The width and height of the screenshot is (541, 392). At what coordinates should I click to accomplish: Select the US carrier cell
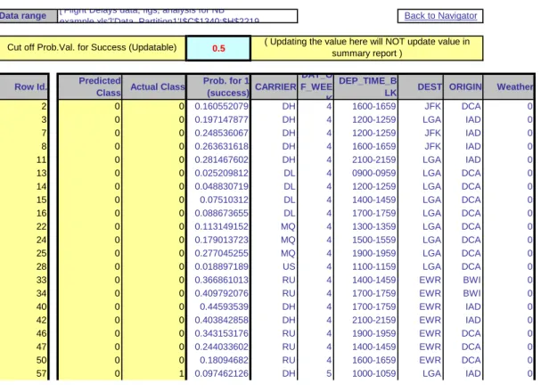click(275, 266)
